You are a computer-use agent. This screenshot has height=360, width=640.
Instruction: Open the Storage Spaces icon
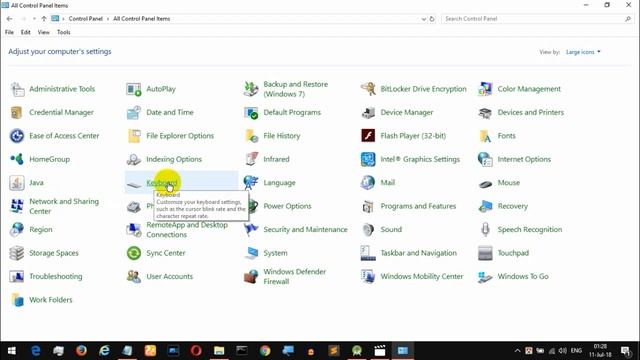coord(17,253)
